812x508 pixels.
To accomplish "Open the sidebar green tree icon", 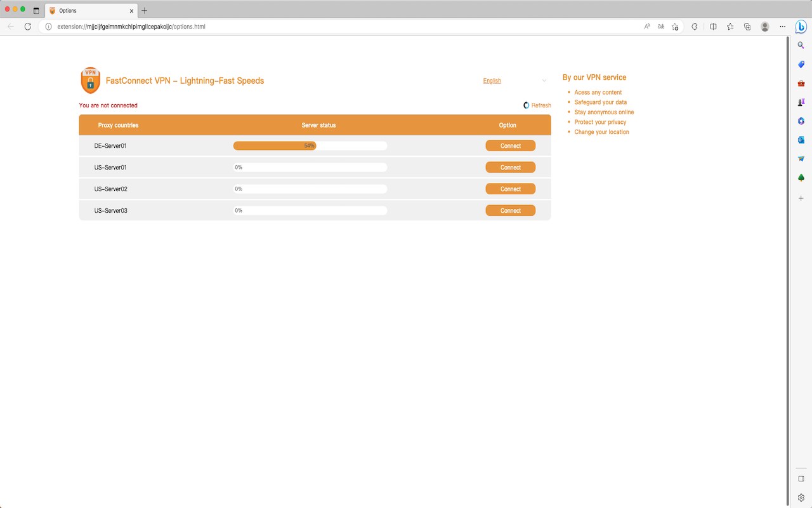I will click(801, 178).
